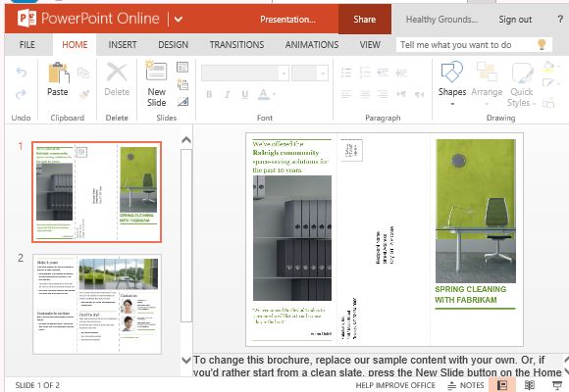
Task: Click the 'SLIDE 1 OF 2' status text
Action: [37, 385]
